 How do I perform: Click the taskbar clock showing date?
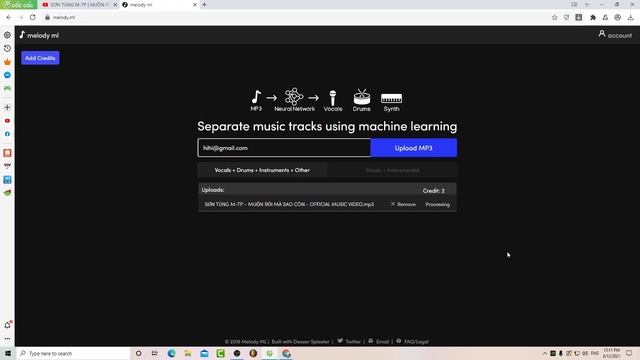coord(611,353)
